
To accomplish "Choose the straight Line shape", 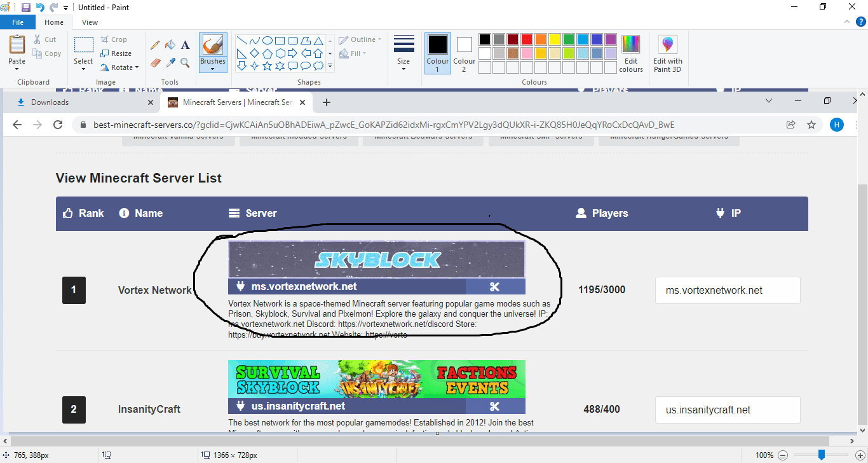I will click(242, 40).
